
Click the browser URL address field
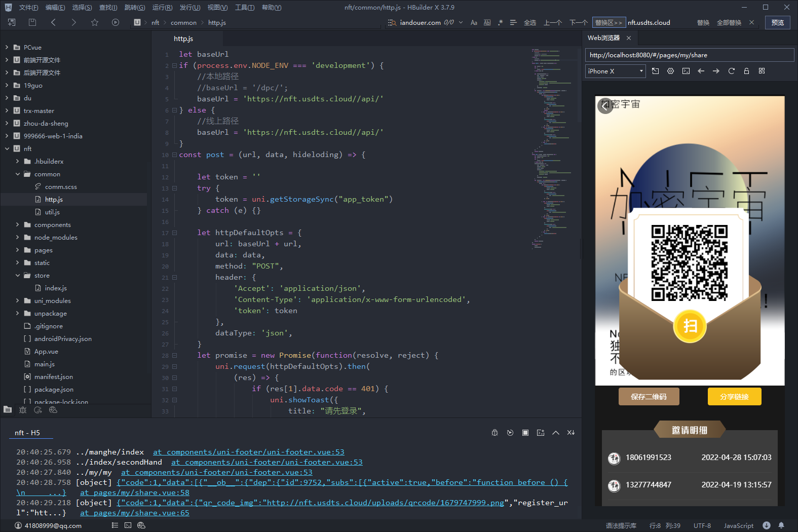(x=690, y=55)
